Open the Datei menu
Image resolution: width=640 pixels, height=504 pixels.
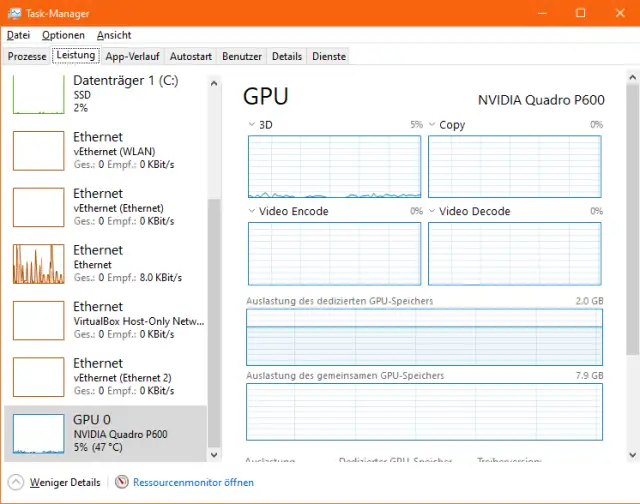coord(18,35)
